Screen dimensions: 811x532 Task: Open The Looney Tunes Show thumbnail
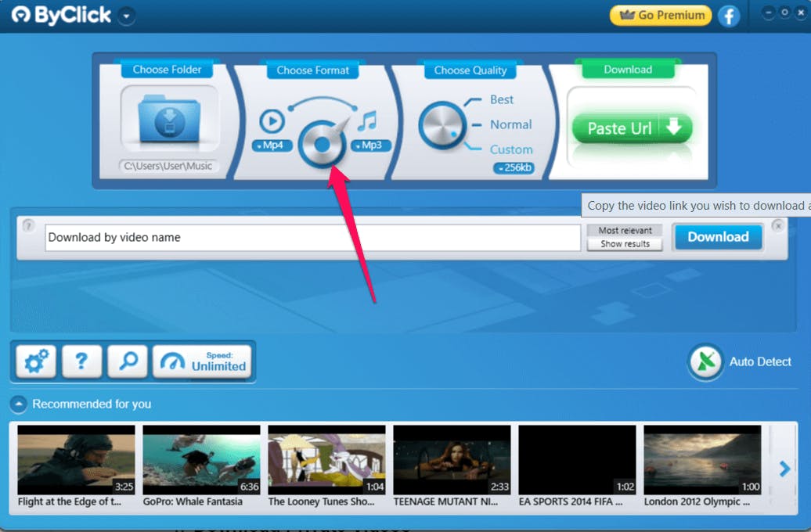(326, 460)
